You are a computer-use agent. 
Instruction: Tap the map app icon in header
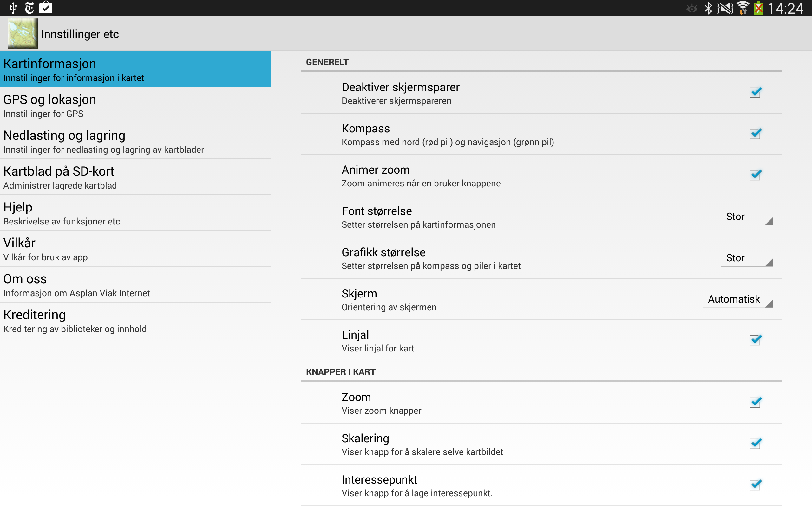(23, 34)
